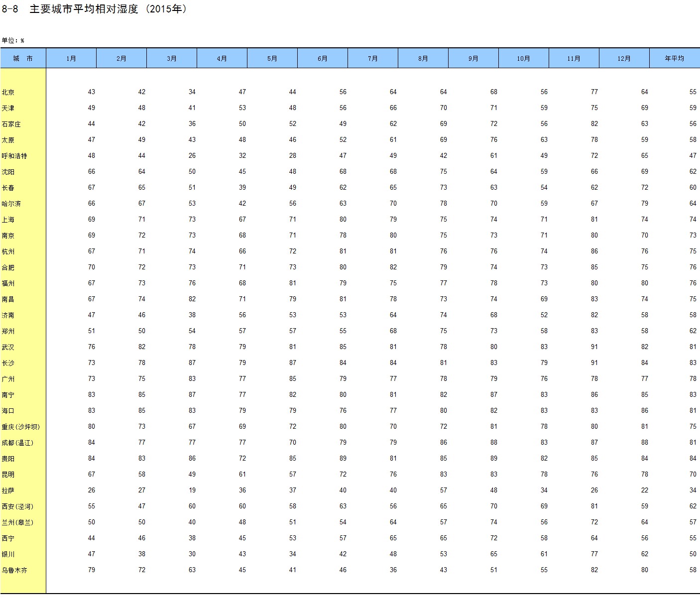The image size is (700, 610).
Task: Click 贵阳 annual average value 84
Action: pyautogui.click(x=693, y=458)
